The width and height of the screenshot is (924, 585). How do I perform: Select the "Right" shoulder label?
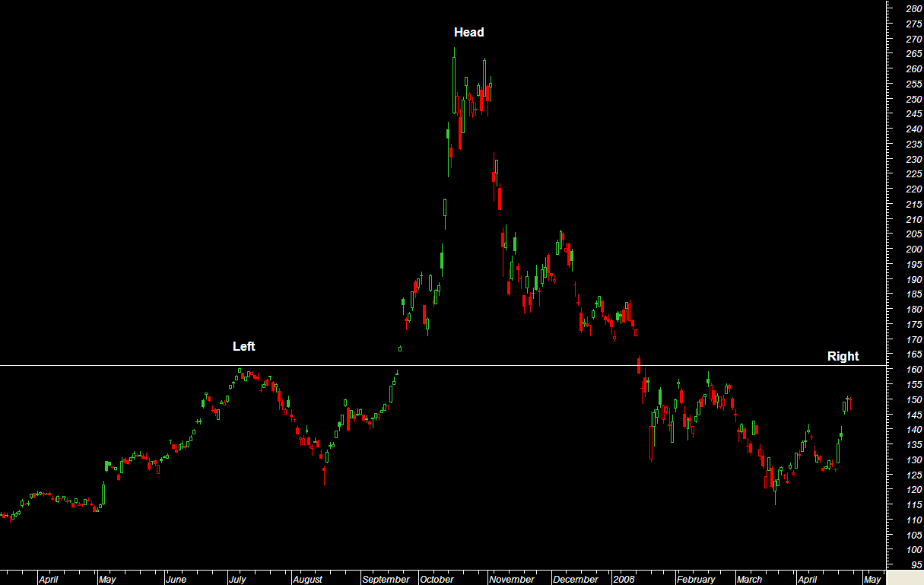click(x=843, y=356)
